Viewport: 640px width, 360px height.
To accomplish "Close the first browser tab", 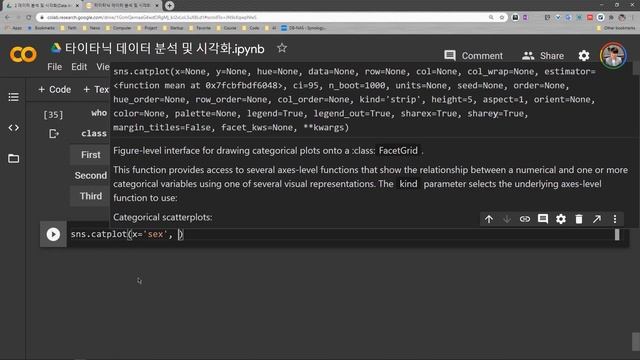I will [x=77, y=5].
